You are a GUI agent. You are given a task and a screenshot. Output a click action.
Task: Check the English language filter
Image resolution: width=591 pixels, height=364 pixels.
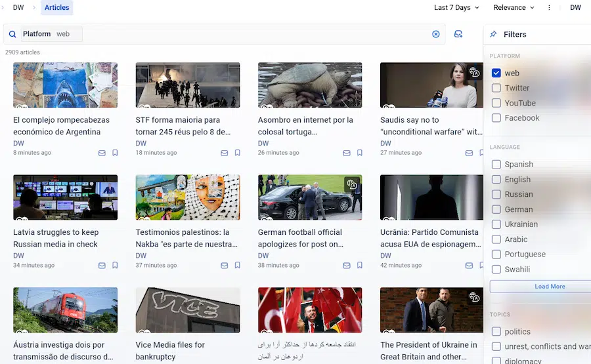(x=496, y=180)
